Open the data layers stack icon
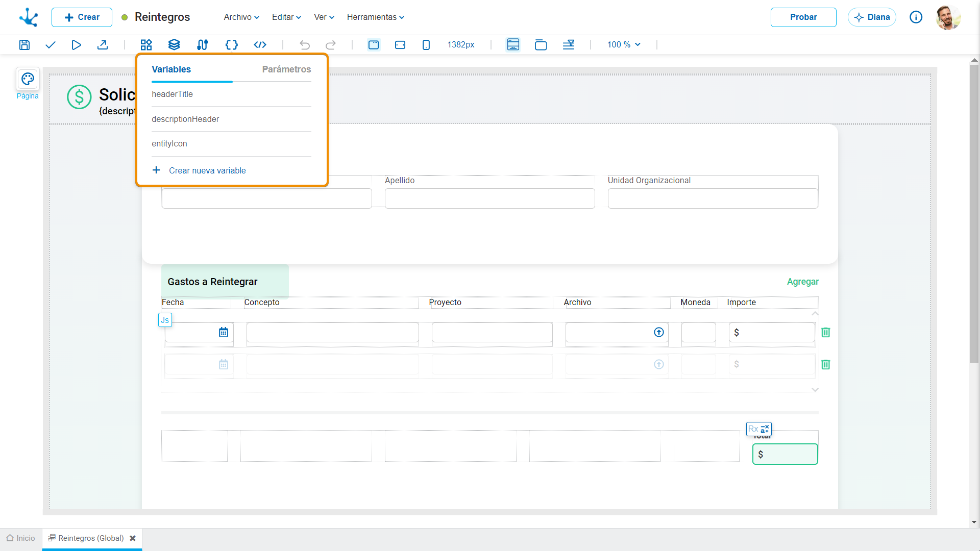 pyautogui.click(x=174, y=45)
